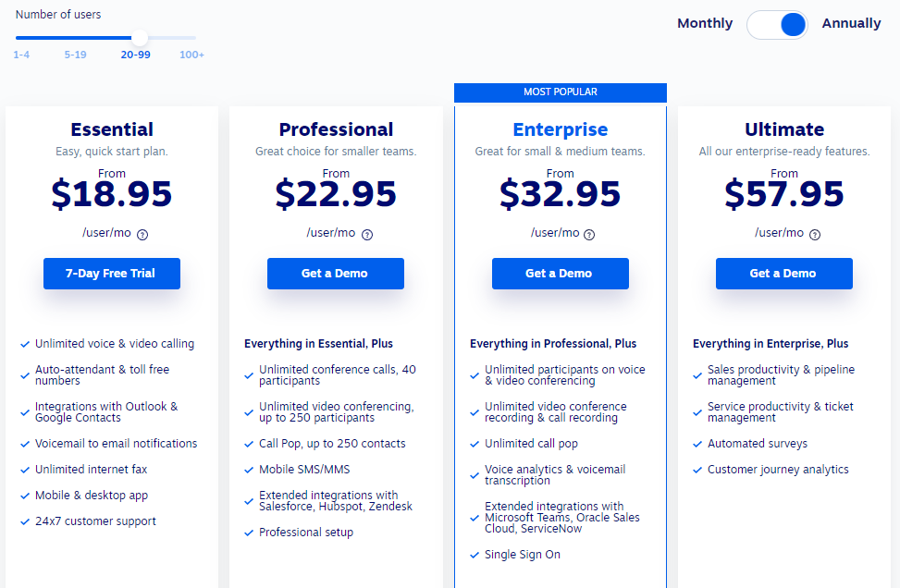
Task: Click the number of users slider handle
Action: click(x=140, y=38)
